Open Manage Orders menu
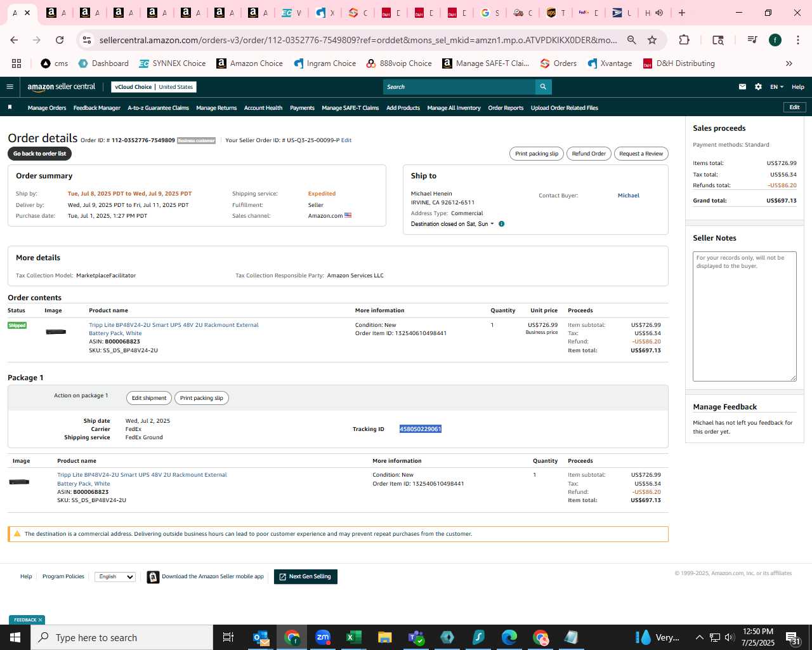Image resolution: width=812 pixels, height=650 pixels. coord(47,108)
